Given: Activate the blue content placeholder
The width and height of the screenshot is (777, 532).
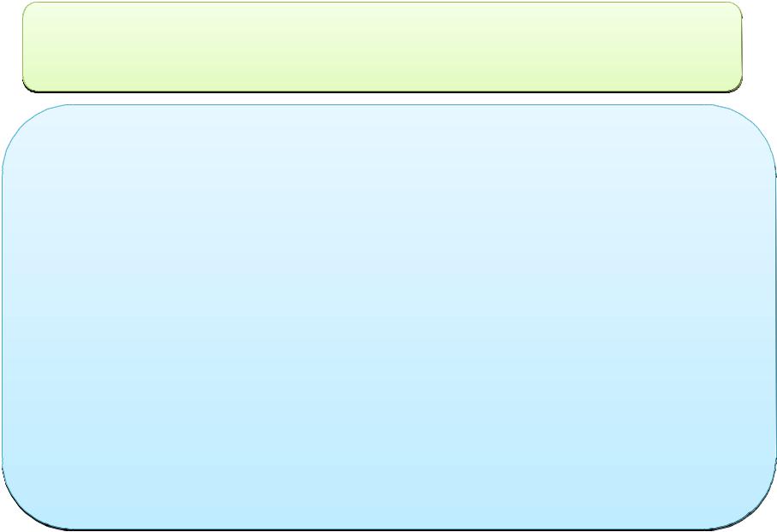Looking at the screenshot, I should (x=388, y=317).
